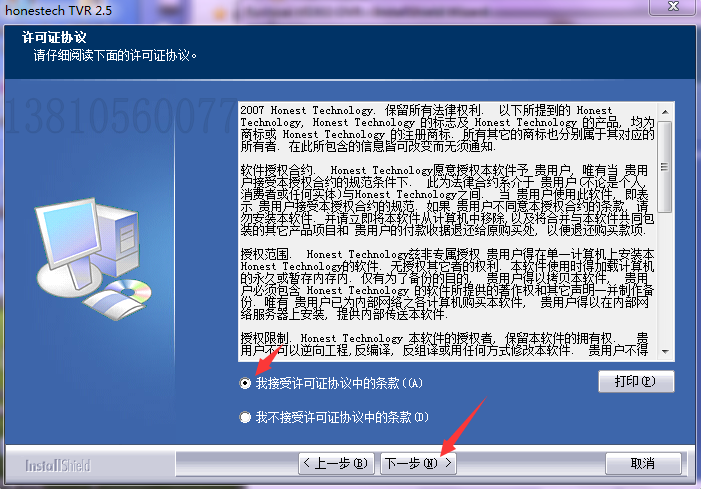Cancel the installation with 取消 button
The height and width of the screenshot is (489, 701).
(x=643, y=464)
